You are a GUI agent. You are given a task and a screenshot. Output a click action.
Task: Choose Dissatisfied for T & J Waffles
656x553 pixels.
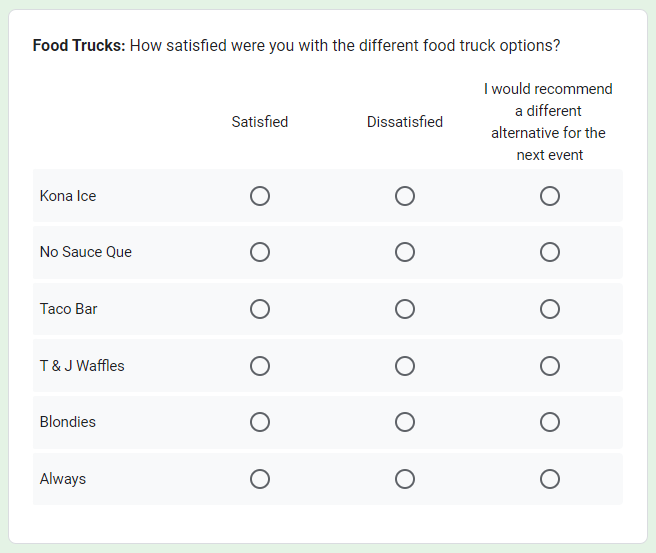point(405,366)
